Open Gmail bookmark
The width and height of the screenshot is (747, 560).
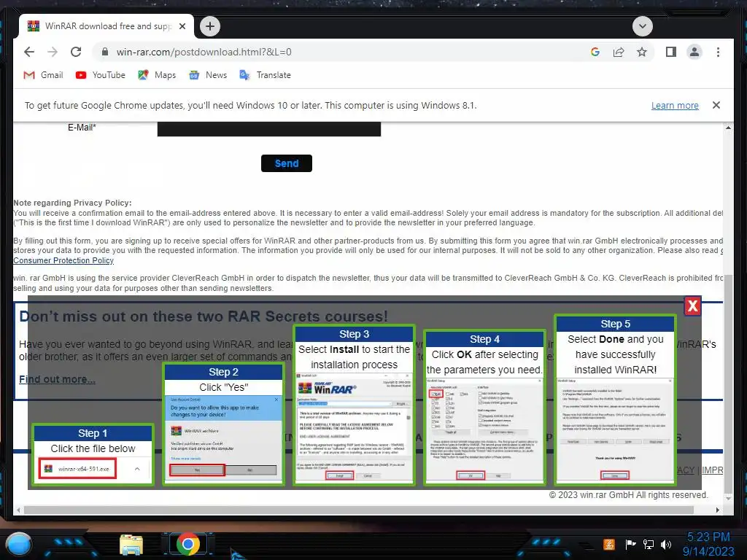[43, 75]
